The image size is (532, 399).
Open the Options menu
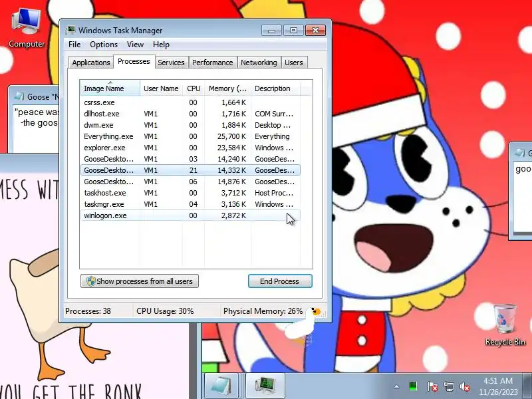coord(104,45)
